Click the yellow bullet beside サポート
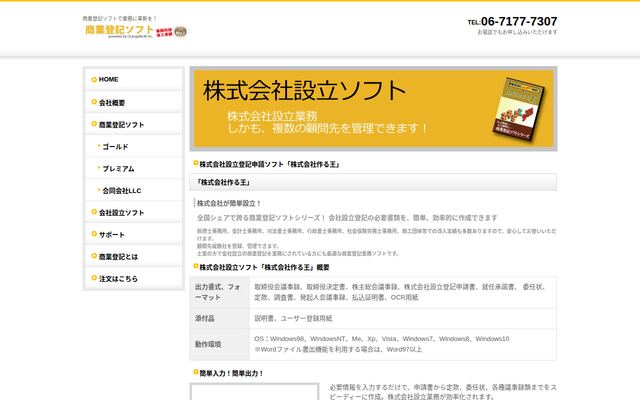Screen dimensions: 640x400 [94, 234]
